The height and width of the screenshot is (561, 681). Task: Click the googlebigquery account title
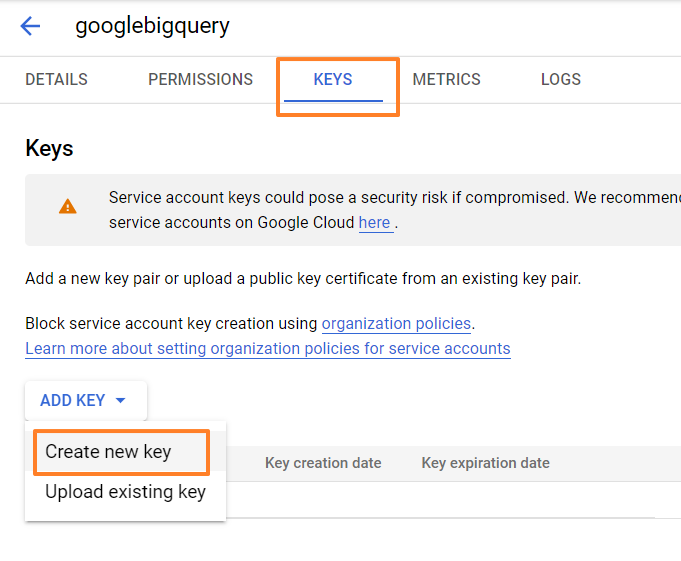tap(152, 26)
